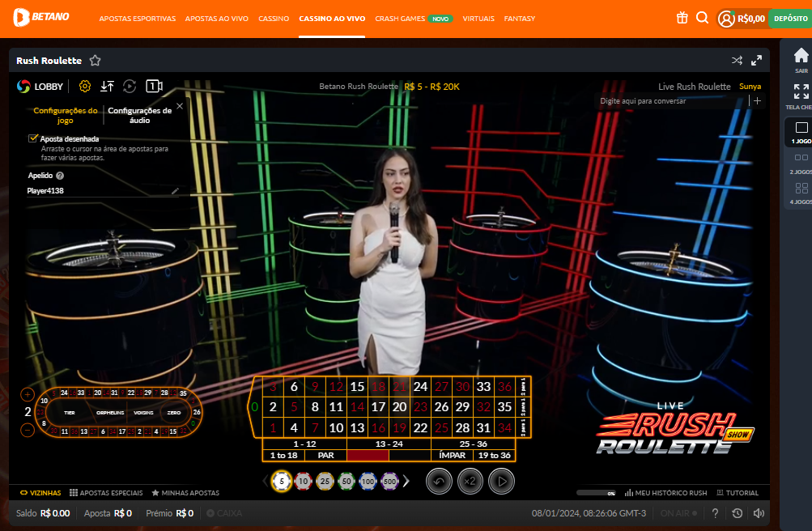
Task: Open the help question mark icon
Action: tap(715, 513)
